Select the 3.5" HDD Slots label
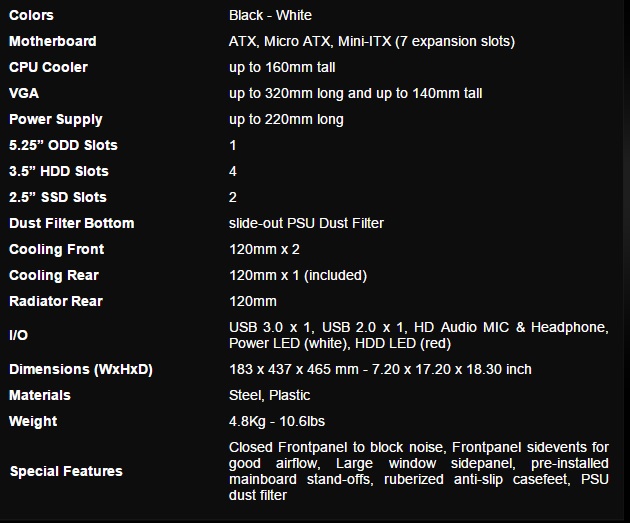Viewport: 630px width, 523px height. pyautogui.click(x=58, y=171)
